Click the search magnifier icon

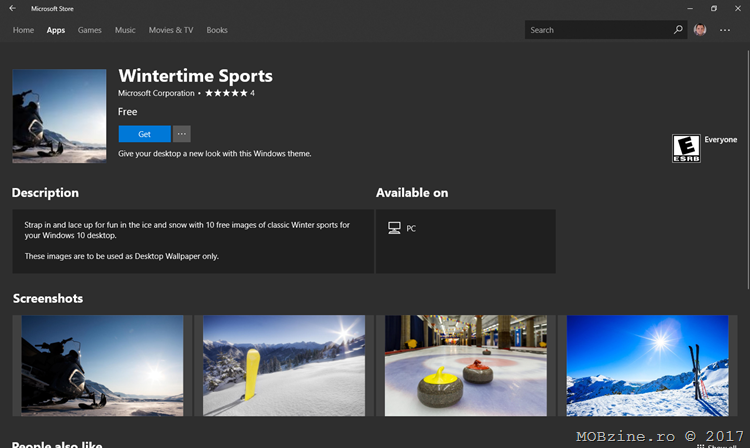pyautogui.click(x=678, y=30)
